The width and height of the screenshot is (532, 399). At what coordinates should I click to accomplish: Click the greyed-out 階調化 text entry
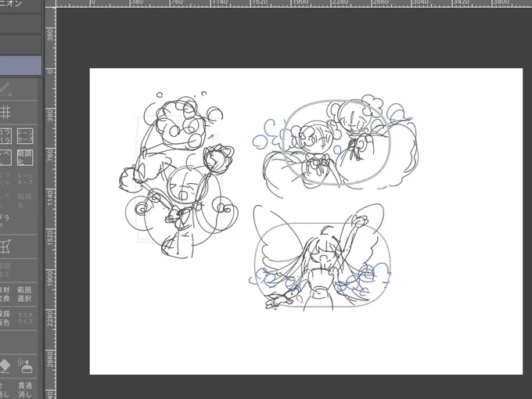pyautogui.click(x=24, y=200)
